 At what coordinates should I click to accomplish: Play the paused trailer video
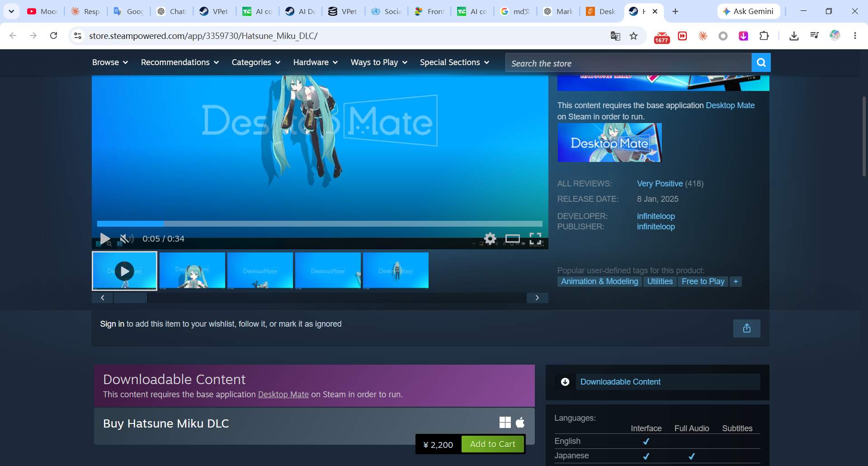(x=105, y=238)
